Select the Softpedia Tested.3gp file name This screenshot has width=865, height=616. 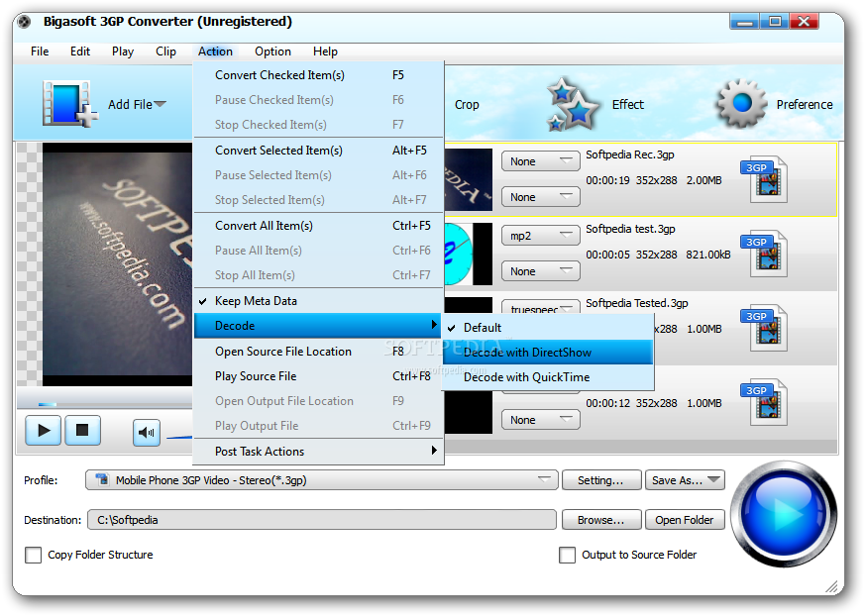pyautogui.click(x=637, y=303)
